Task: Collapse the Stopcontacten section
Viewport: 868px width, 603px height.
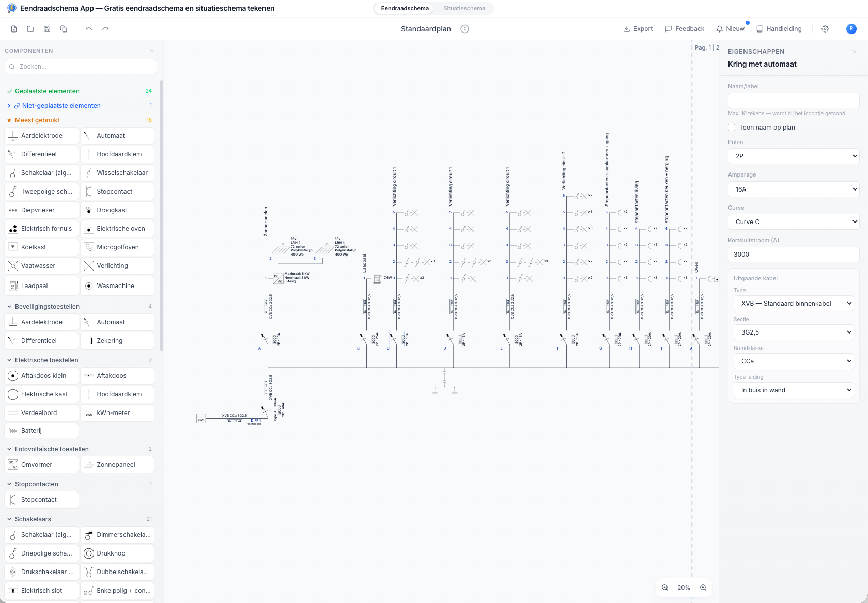Action: point(80,484)
